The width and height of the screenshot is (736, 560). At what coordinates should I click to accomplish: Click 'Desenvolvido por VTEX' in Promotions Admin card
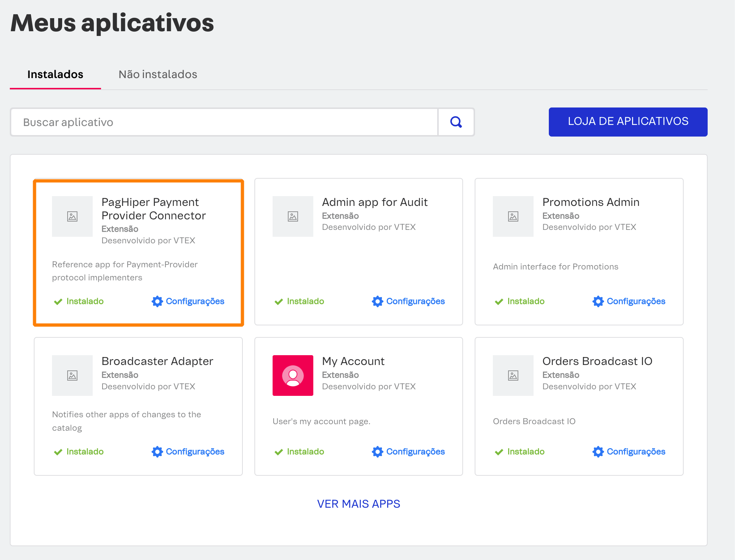tap(590, 227)
